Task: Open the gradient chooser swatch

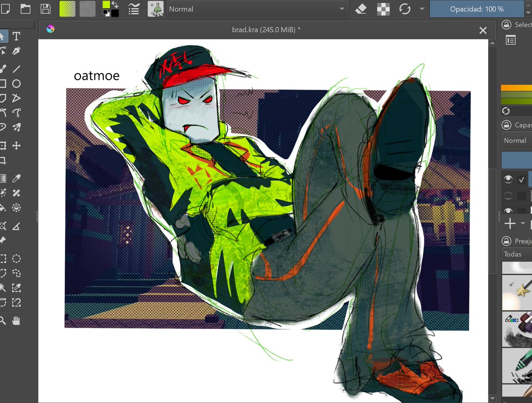Action: [x=68, y=8]
